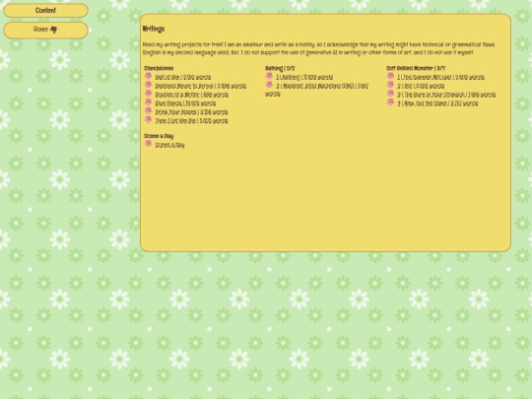Click the Standalones section heading

click(x=159, y=68)
